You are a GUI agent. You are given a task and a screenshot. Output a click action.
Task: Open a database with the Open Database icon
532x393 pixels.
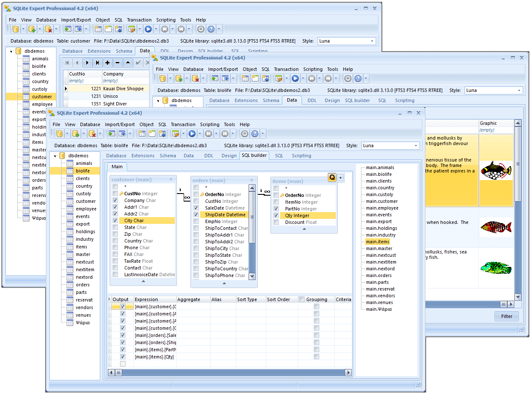[59, 133]
